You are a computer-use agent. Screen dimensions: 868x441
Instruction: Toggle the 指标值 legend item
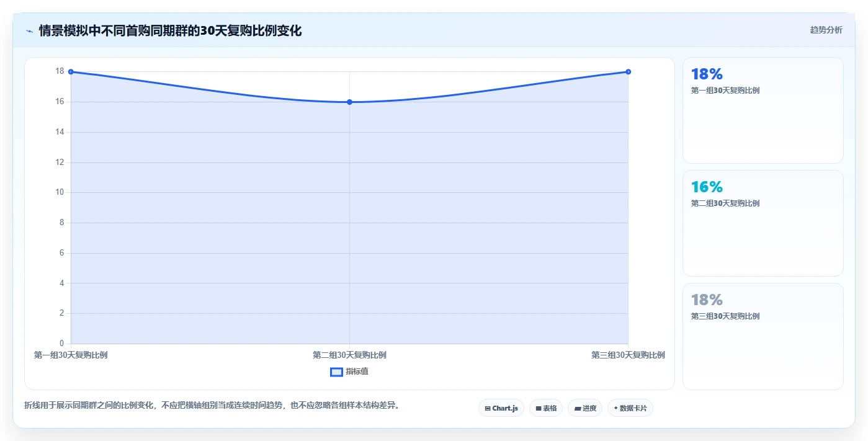(x=349, y=372)
